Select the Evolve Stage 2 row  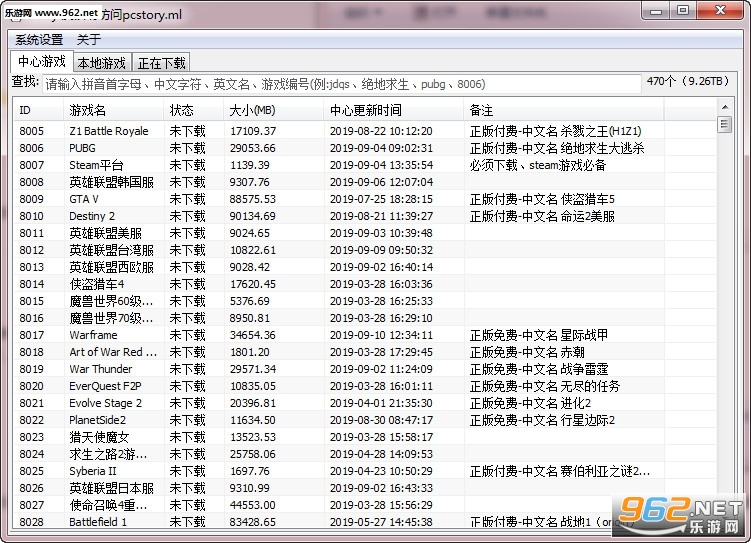tap(365, 403)
